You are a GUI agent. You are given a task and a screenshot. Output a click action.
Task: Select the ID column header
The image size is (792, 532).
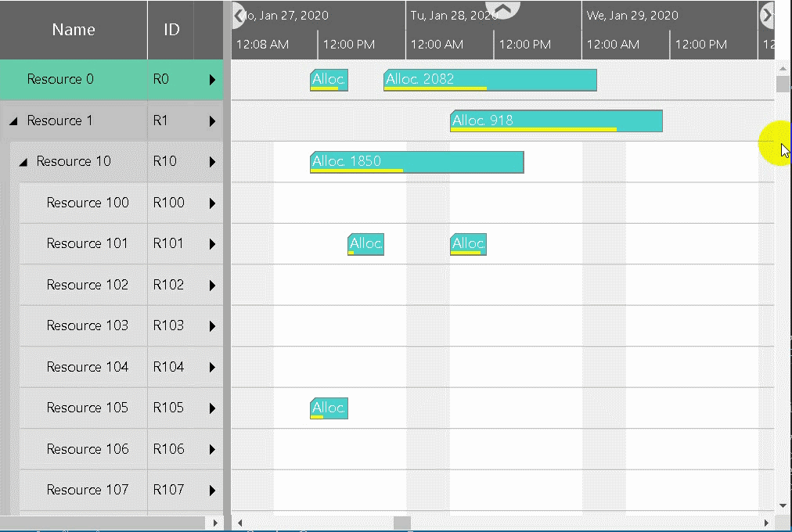point(170,30)
